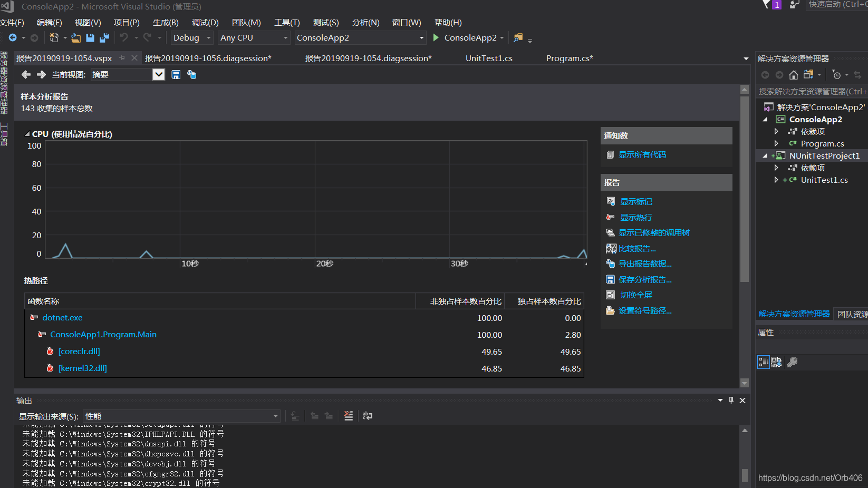868x488 pixels.
Task: Click the undo arrow icon
Action: coord(124,37)
